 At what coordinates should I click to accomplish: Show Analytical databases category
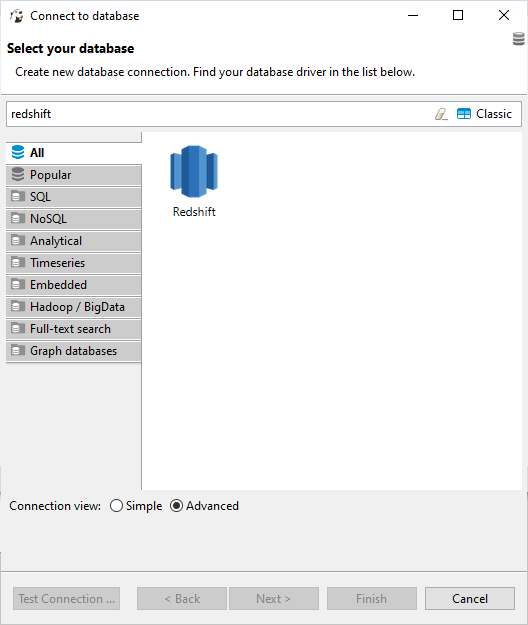74,241
